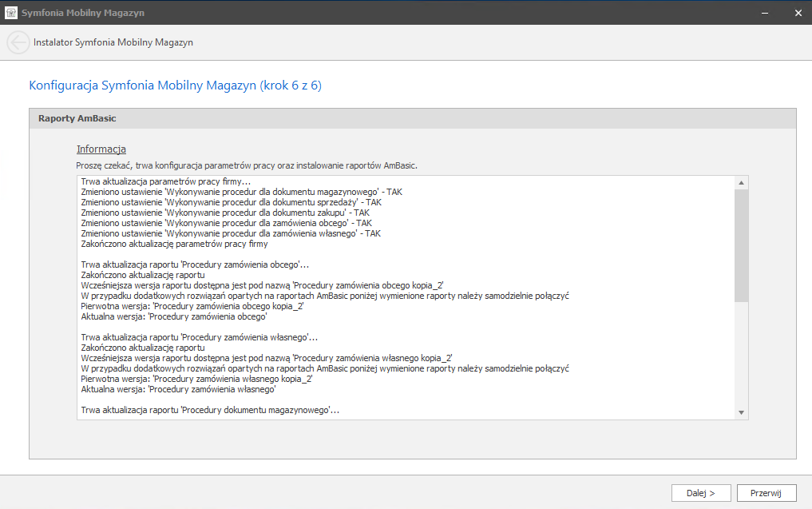
Task: Click the Instalator Symfonia Mobilny Magazyn label
Action: [x=113, y=42]
